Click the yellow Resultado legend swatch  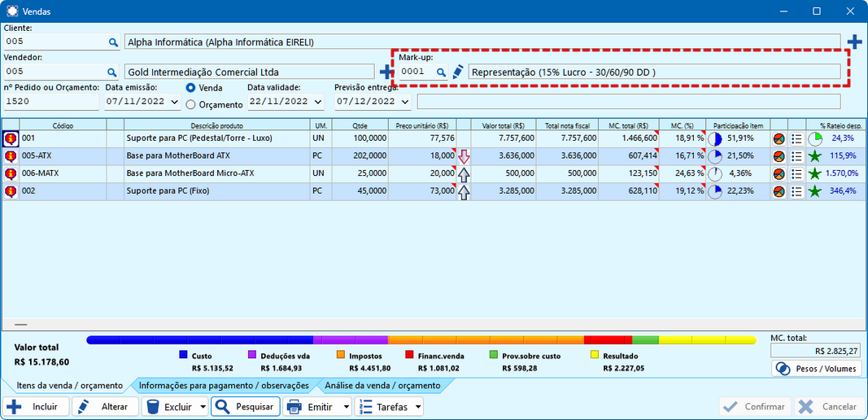click(595, 356)
